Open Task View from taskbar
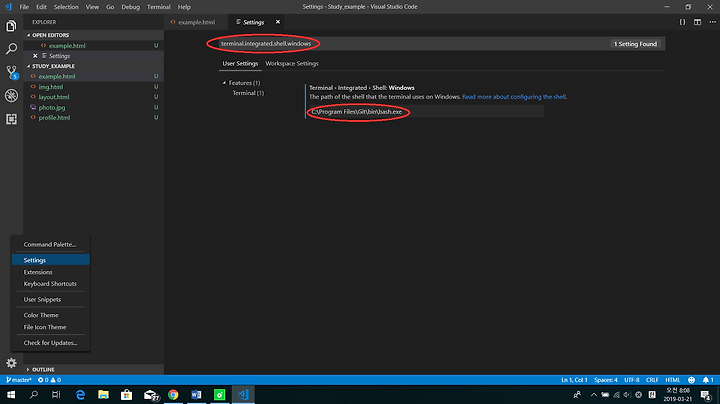The width and height of the screenshot is (720, 404). tap(56, 395)
